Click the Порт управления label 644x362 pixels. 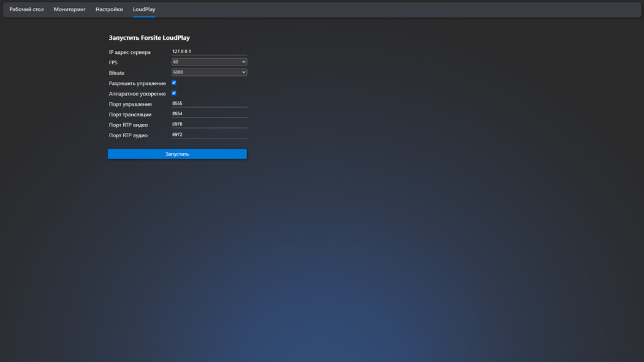point(130,104)
